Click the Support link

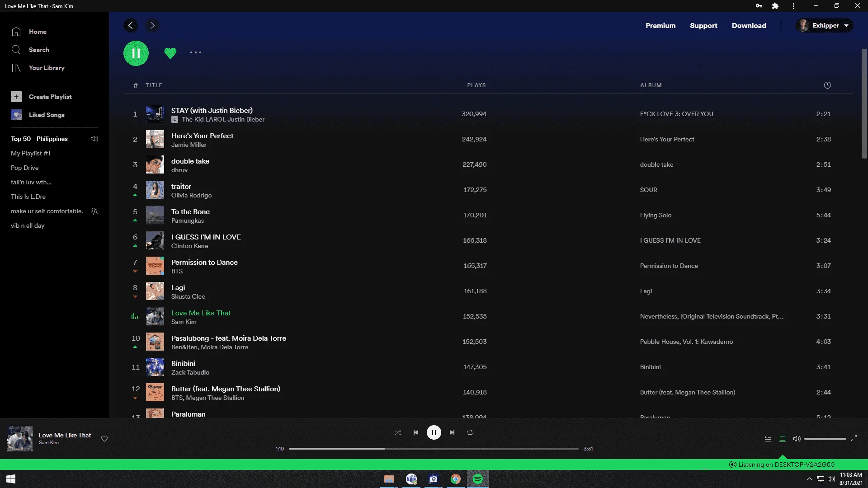click(703, 26)
